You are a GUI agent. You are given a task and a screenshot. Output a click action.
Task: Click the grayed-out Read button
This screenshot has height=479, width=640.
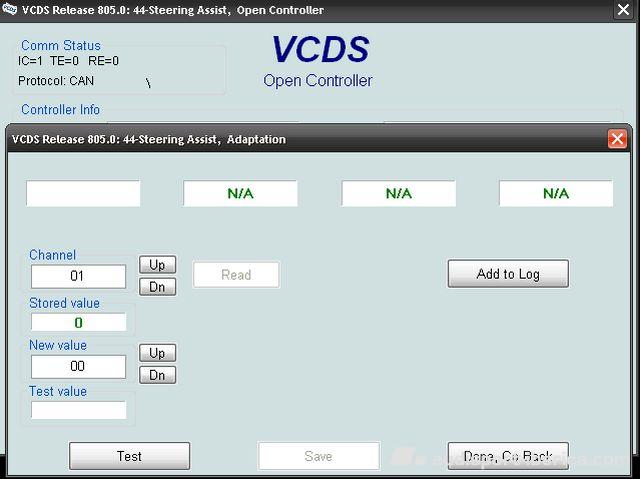click(x=236, y=275)
